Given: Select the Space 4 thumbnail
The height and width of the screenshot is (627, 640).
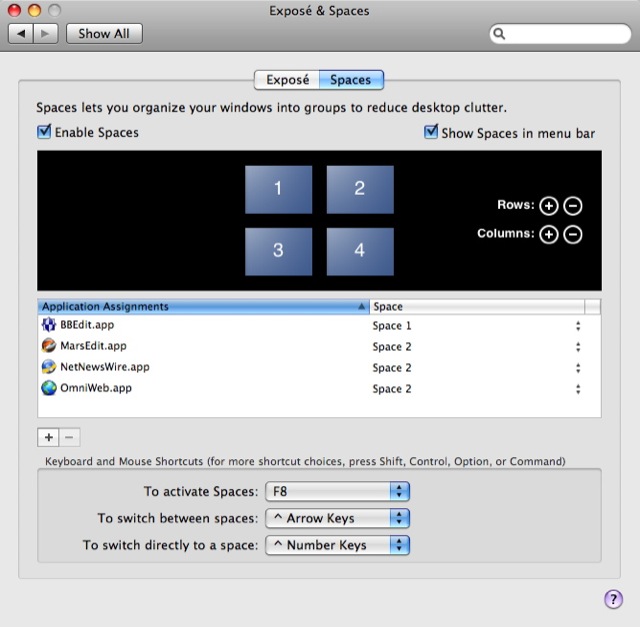Looking at the screenshot, I should tap(360, 251).
